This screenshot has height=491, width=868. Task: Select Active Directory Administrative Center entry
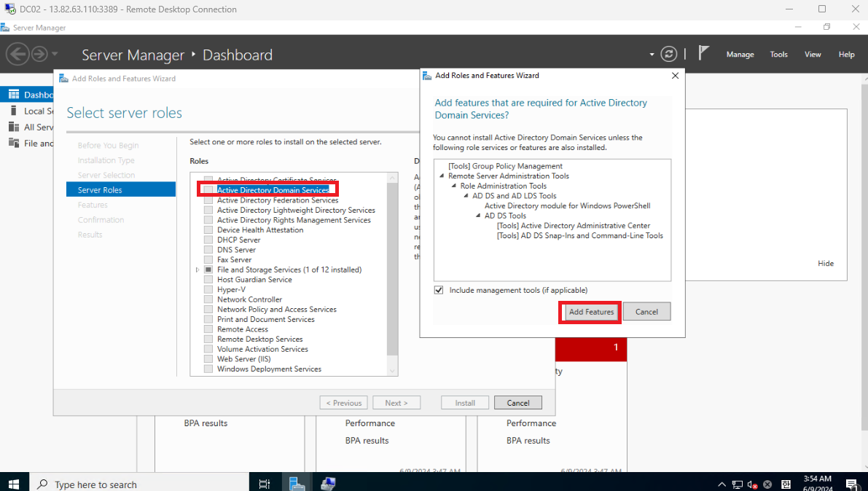(573, 226)
